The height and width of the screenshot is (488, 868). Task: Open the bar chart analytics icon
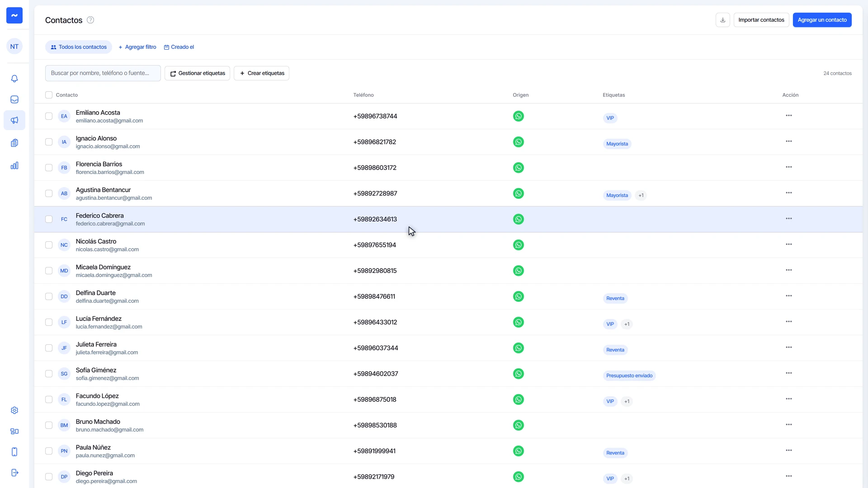tap(14, 165)
